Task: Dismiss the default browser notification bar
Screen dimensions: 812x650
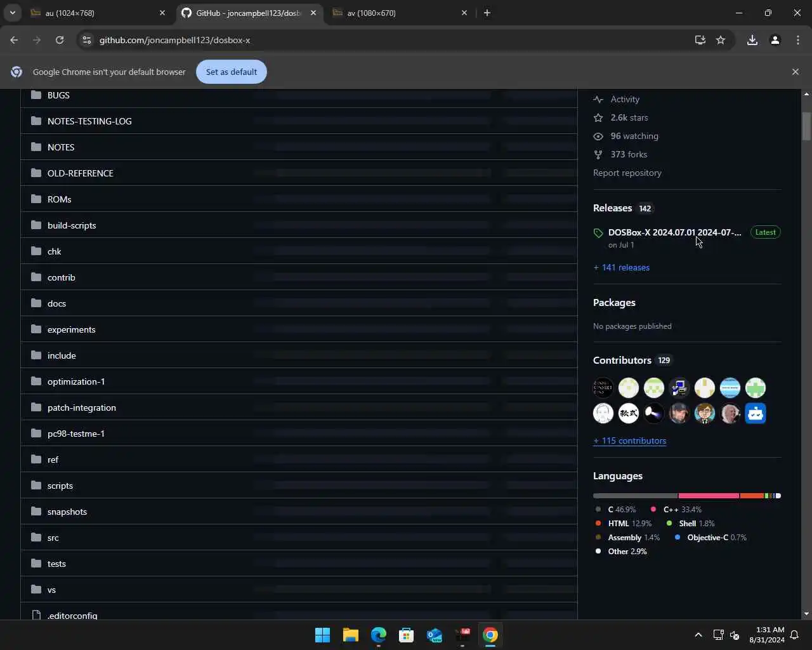Action: pos(796,72)
